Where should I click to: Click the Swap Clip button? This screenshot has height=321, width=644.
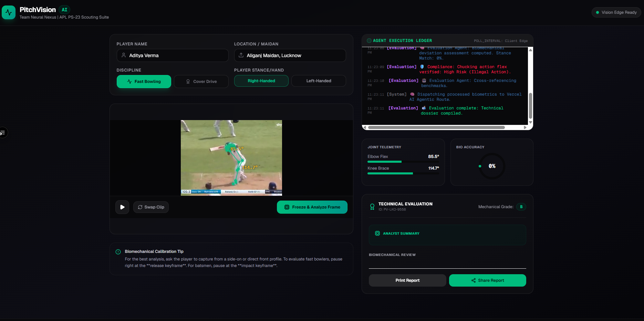(x=151, y=207)
